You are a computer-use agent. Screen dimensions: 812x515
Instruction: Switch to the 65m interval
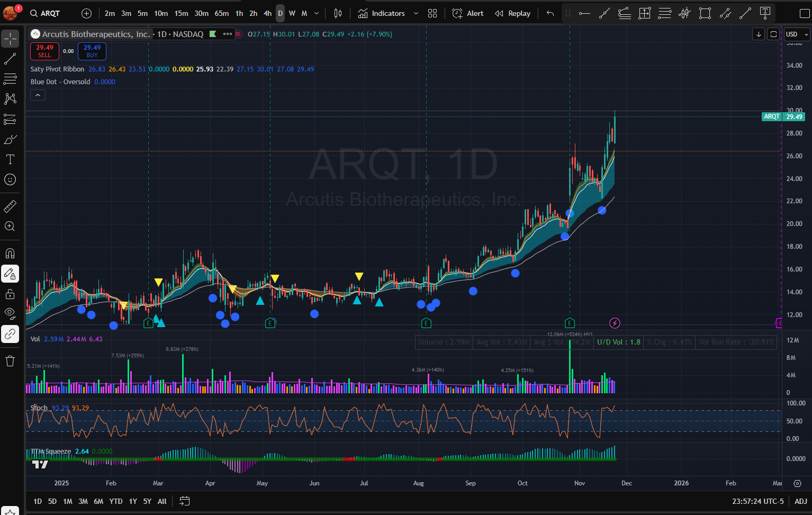(222, 13)
